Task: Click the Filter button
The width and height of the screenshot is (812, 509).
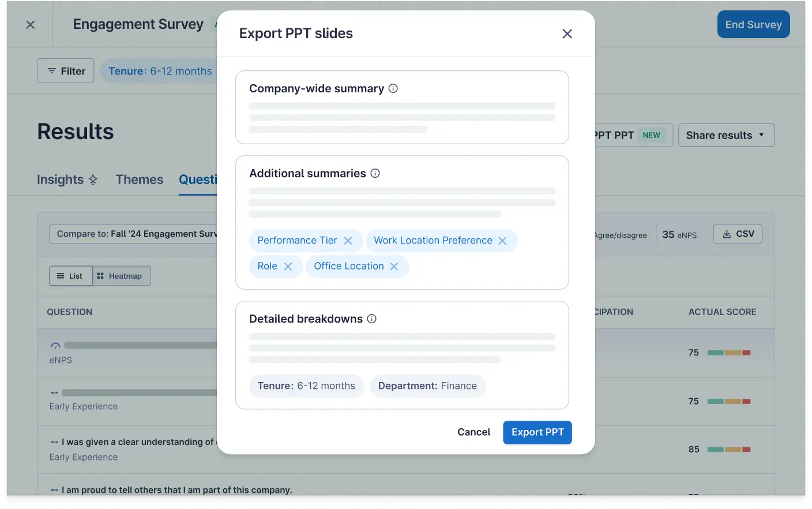Action: coord(66,71)
